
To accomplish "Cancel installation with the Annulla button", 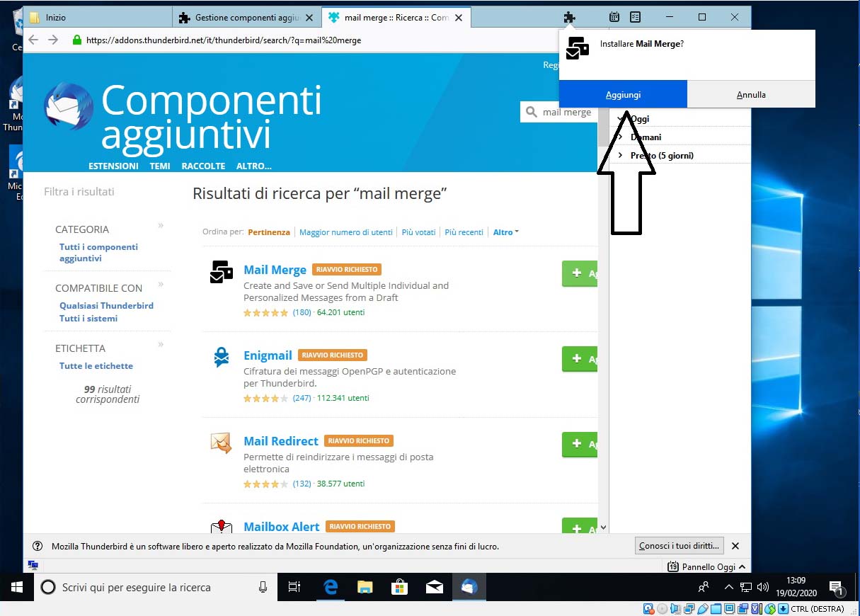I will click(x=751, y=94).
